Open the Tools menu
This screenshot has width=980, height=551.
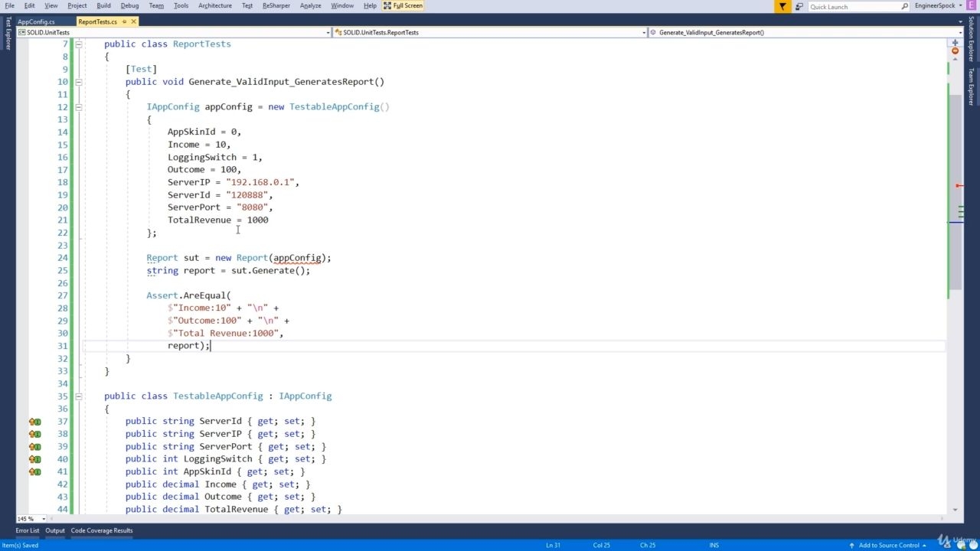point(181,6)
